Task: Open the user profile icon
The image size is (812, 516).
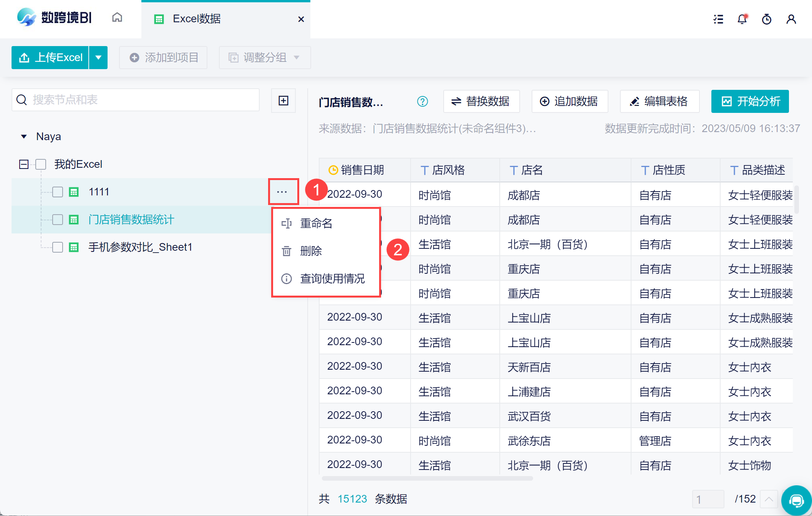Action: pyautogui.click(x=791, y=19)
